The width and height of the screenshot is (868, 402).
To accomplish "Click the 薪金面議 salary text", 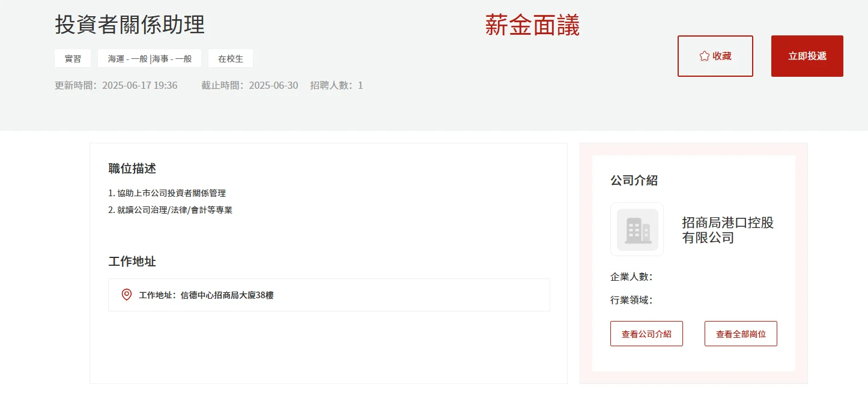I will pyautogui.click(x=532, y=25).
